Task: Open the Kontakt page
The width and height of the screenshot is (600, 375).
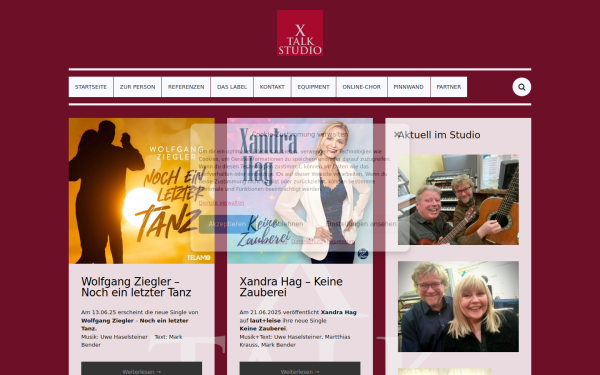Action: click(x=272, y=87)
